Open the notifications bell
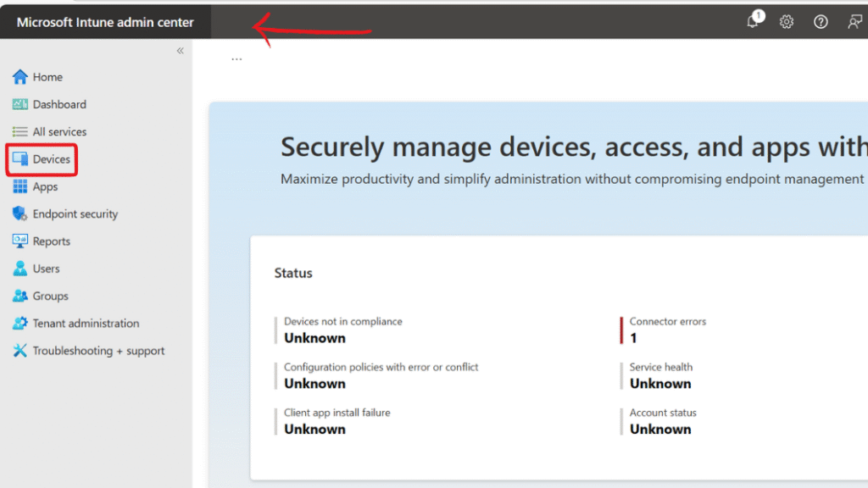 (753, 21)
